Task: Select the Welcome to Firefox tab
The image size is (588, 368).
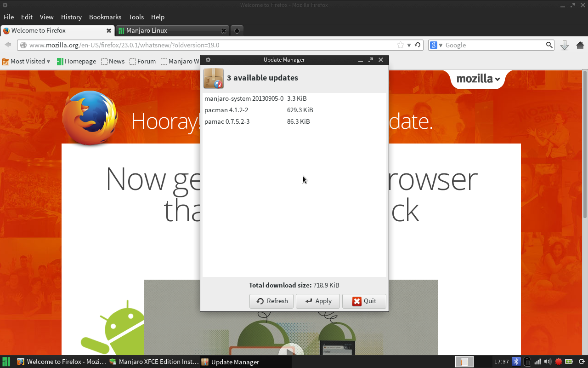Action: [x=57, y=31]
